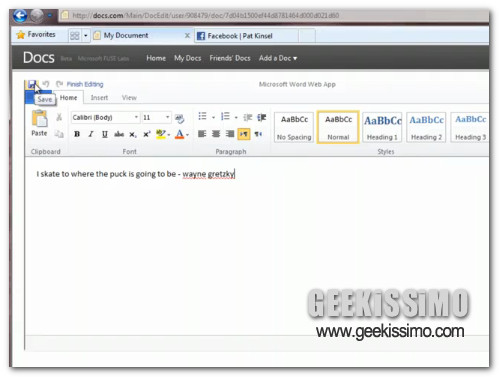Apply strikethrough formatting icon
Screen dimensions: 499x377
(x=119, y=134)
